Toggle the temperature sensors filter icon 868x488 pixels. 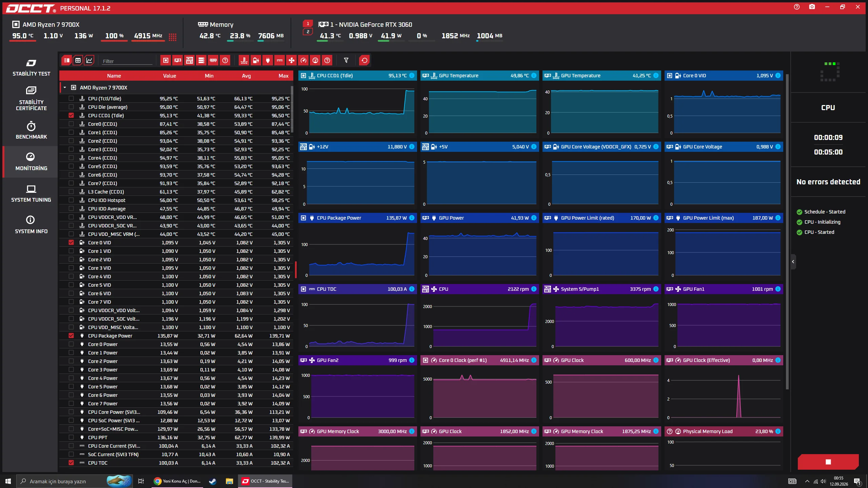click(244, 60)
